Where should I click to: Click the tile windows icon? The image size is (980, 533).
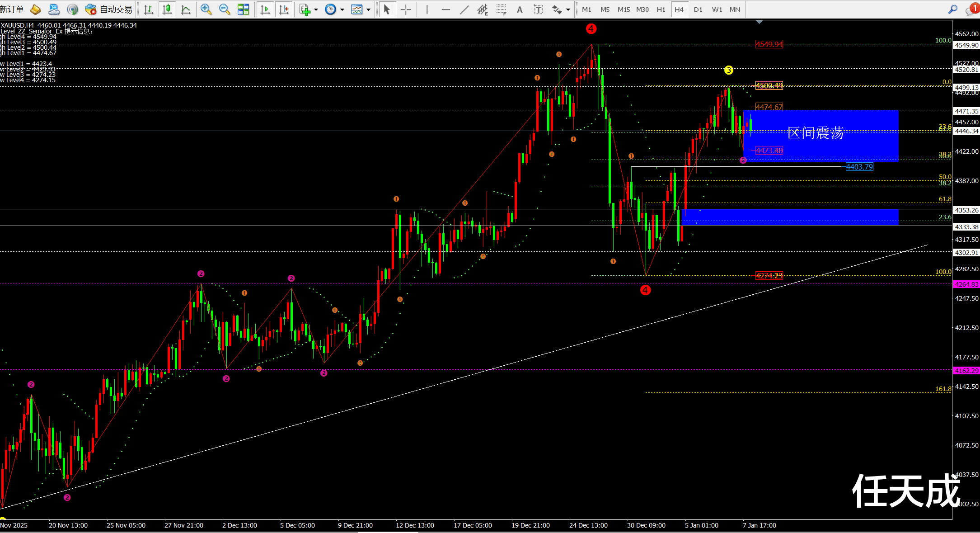243,9
